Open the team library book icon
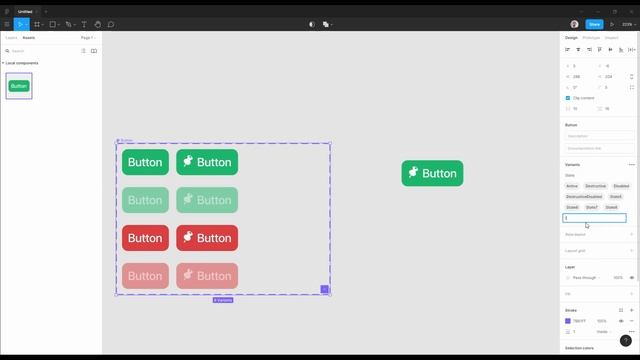Image resolution: width=640 pixels, height=360 pixels. [x=94, y=51]
